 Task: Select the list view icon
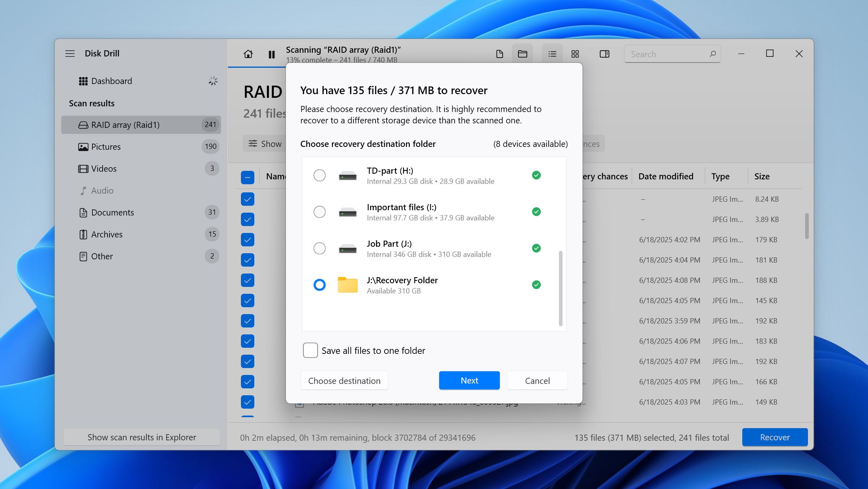(x=552, y=54)
